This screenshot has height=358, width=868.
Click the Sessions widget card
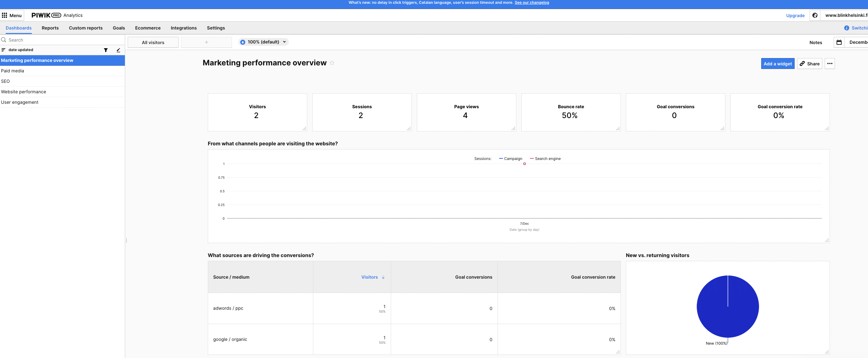coord(362,112)
